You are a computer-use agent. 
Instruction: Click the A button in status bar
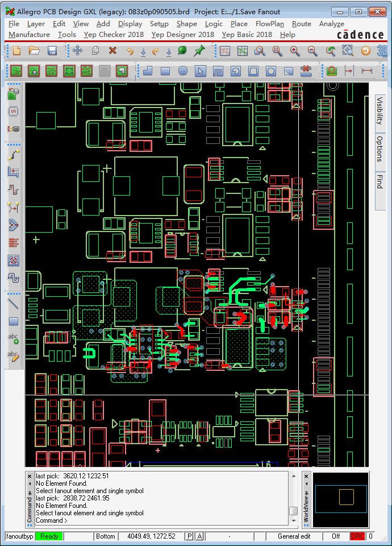click(x=199, y=536)
